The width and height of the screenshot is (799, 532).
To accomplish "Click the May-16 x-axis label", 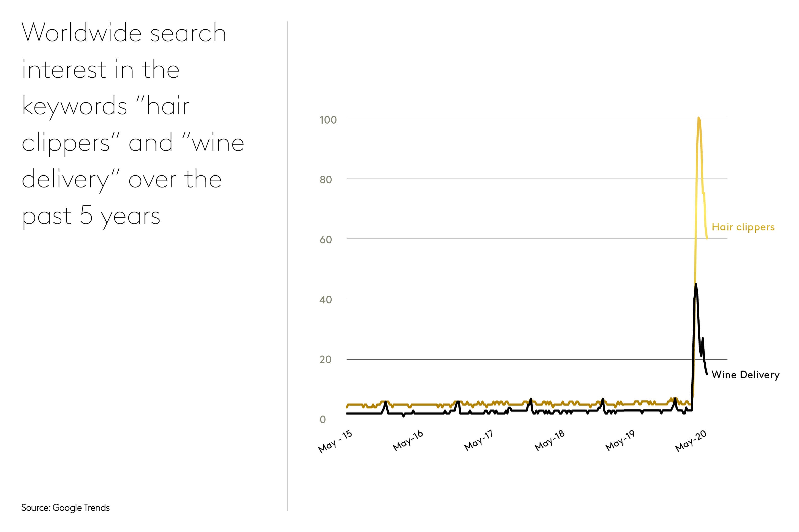I will pos(408,440).
